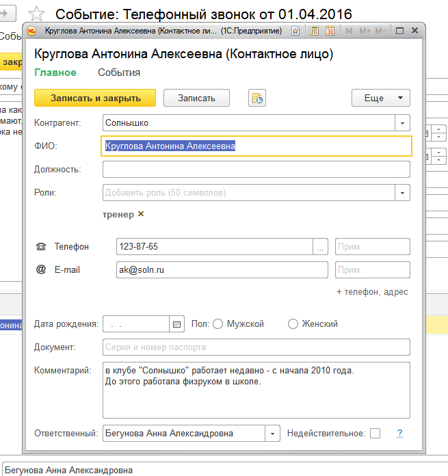This screenshot has width=448, height=476.
Task: Open date picker for Дата рождения
Action: click(x=177, y=324)
